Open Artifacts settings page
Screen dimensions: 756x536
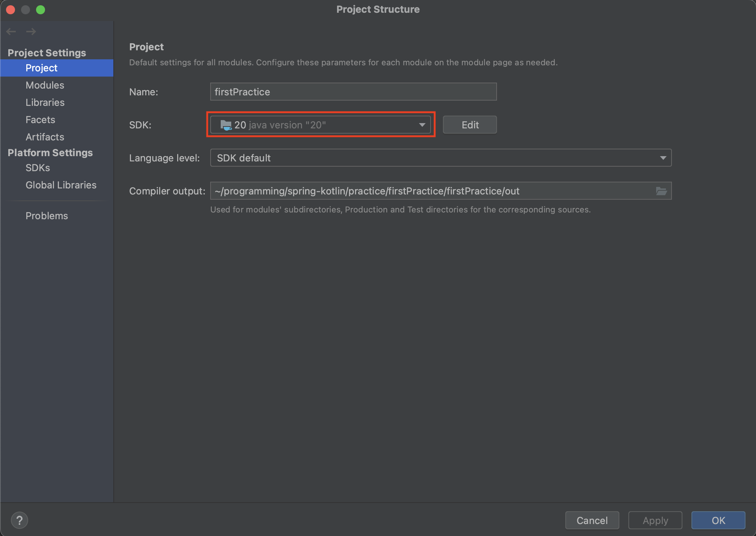(45, 137)
